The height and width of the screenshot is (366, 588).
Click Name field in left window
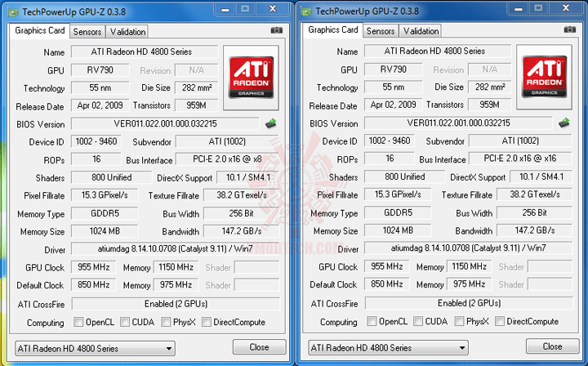pos(145,51)
